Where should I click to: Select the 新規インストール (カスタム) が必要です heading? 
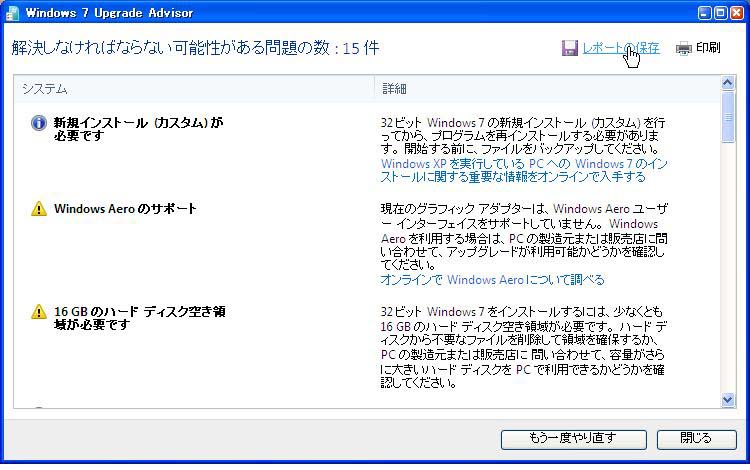tap(138, 129)
